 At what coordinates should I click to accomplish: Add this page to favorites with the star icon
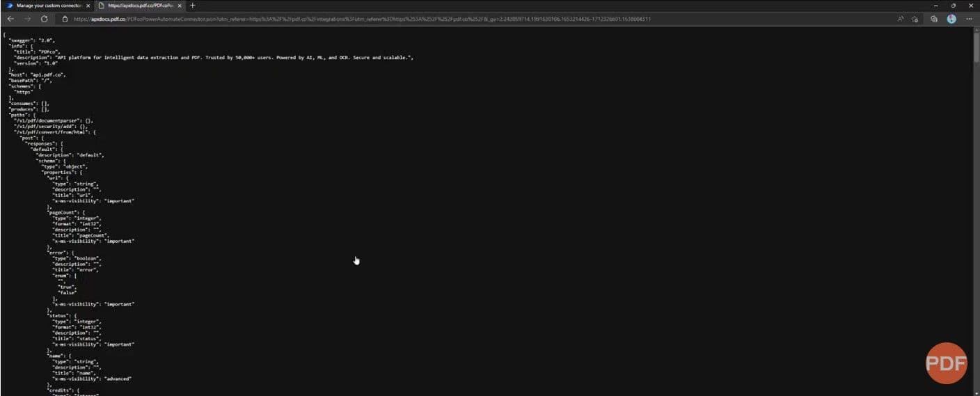click(x=915, y=19)
